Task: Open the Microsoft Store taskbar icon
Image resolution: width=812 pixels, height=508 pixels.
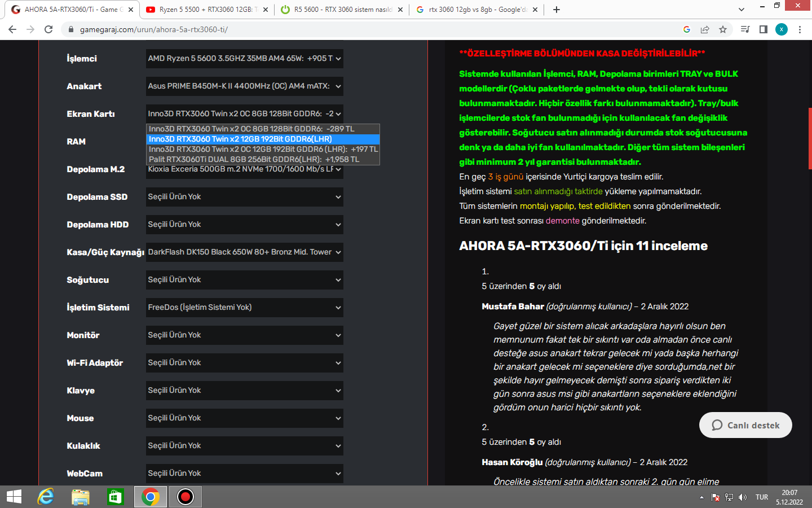Action: 116,497
